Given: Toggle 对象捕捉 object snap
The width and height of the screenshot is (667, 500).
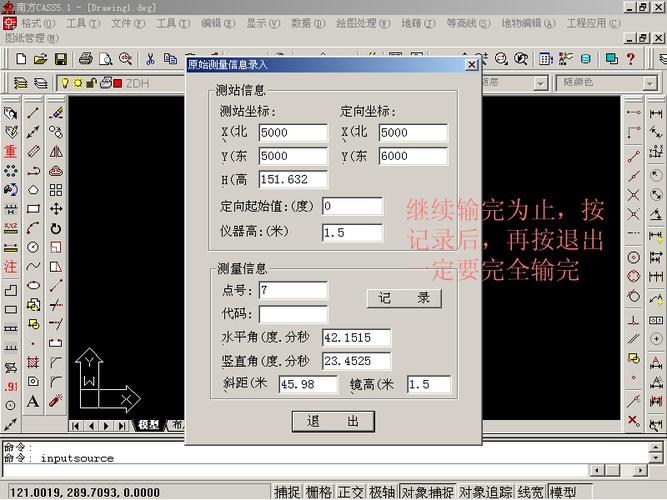Looking at the screenshot, I should (427, 492).
